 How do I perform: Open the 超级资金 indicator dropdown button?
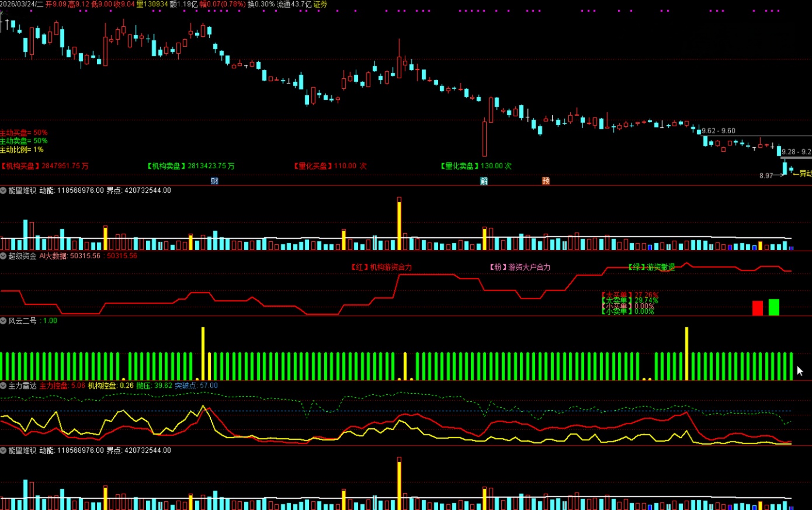tap(4, 256)
